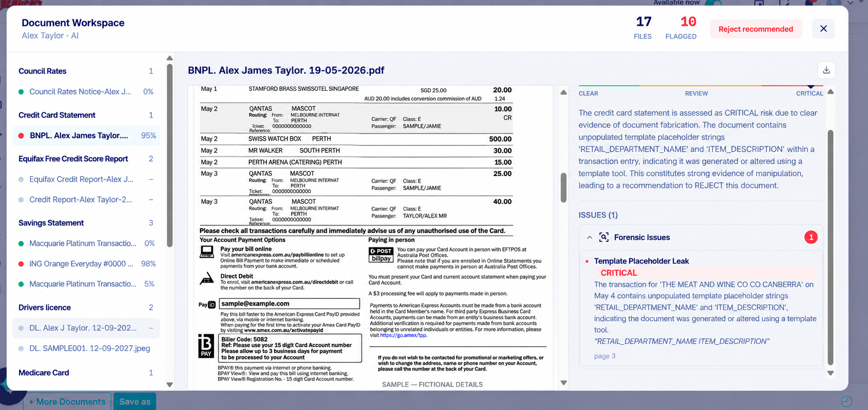The image size is (868, 410).
Task: Toggle the Available now switch
Action: pyautogui.click(x=713, y=3)
